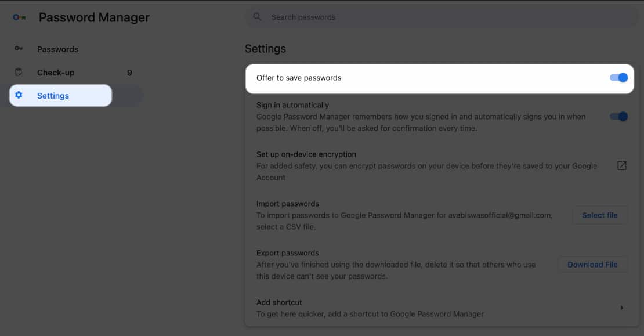The image size is (644, 336).
Task: Click the Password Manager key logo
Action: point(19,17)
